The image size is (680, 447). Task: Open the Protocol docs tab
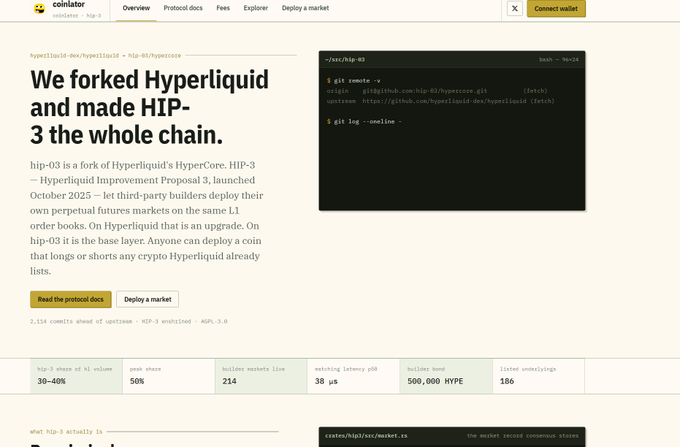183,8
